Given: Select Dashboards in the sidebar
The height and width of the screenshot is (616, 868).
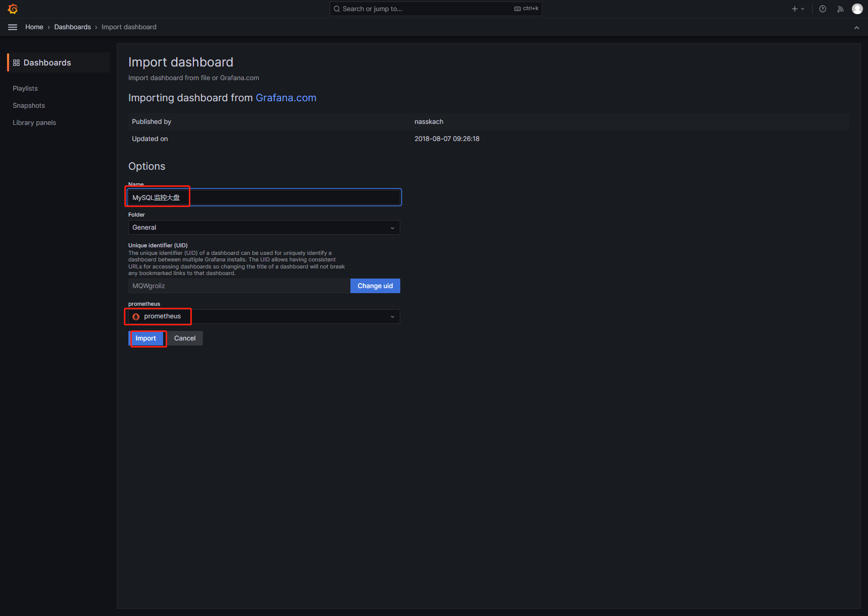Looking at the screenshot, I should pyautogui.click(x=58, y=62).
